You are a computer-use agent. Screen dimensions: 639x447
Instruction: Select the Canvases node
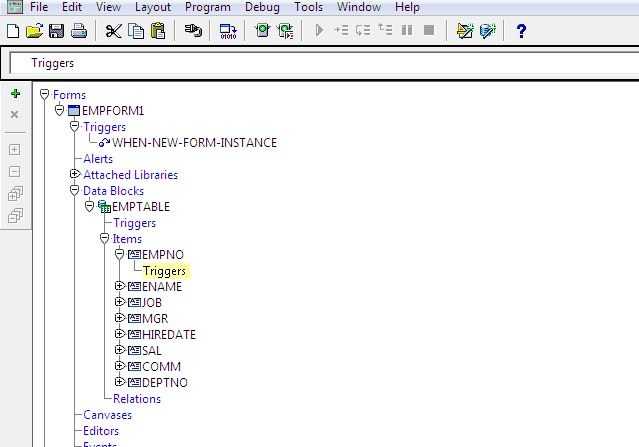[108, 415]
